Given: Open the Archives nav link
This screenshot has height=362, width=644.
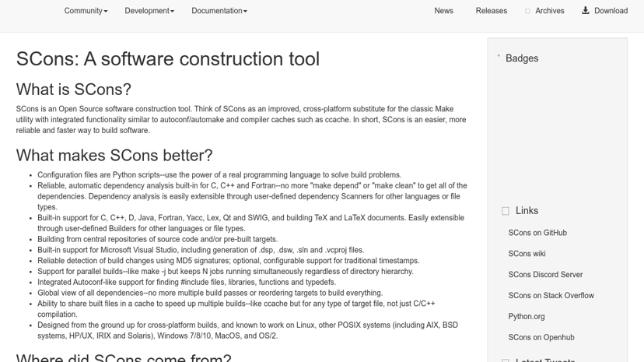Looking at the screenshot, I should [x=550, y=11].
